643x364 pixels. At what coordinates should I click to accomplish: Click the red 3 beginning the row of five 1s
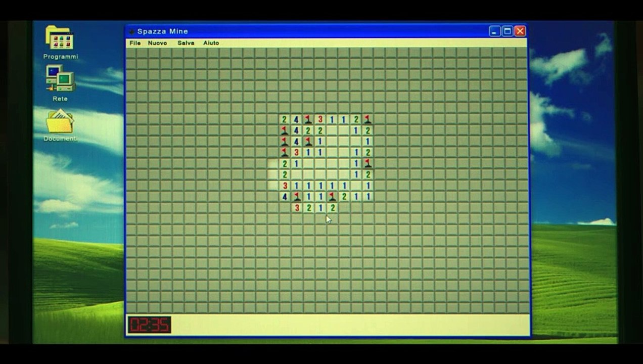[285, 186]
